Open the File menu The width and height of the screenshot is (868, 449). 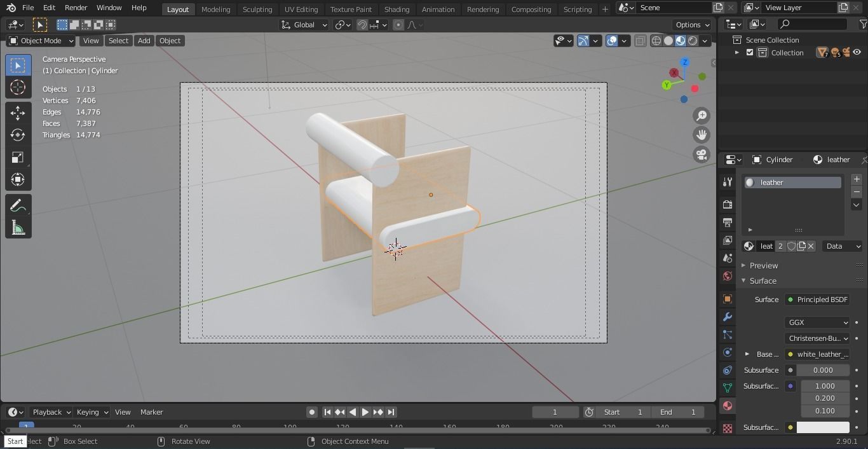(x=28, y=8)
